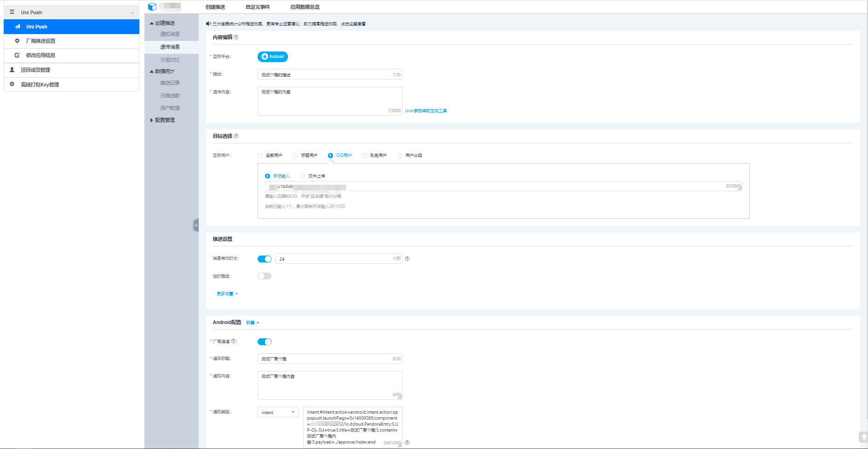Click the 通知标题 input field
Viewport: 868px width, 449px height.
(330, 358)
